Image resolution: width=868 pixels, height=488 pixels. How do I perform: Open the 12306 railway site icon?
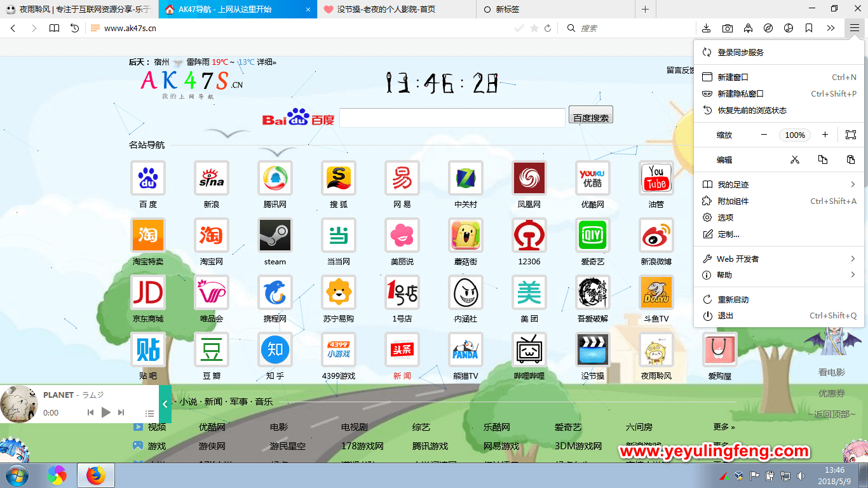529,235
